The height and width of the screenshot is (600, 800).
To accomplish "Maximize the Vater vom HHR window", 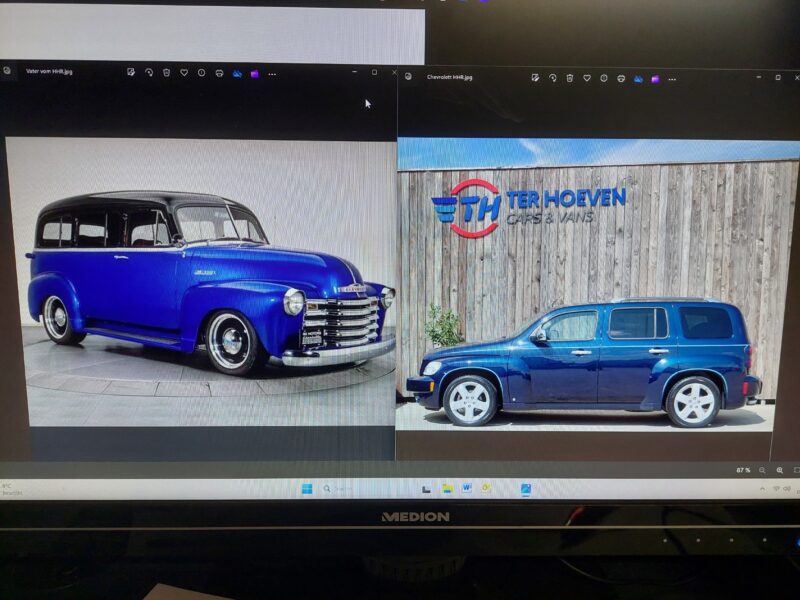I will pyautogui.click(x=374, y=72).
